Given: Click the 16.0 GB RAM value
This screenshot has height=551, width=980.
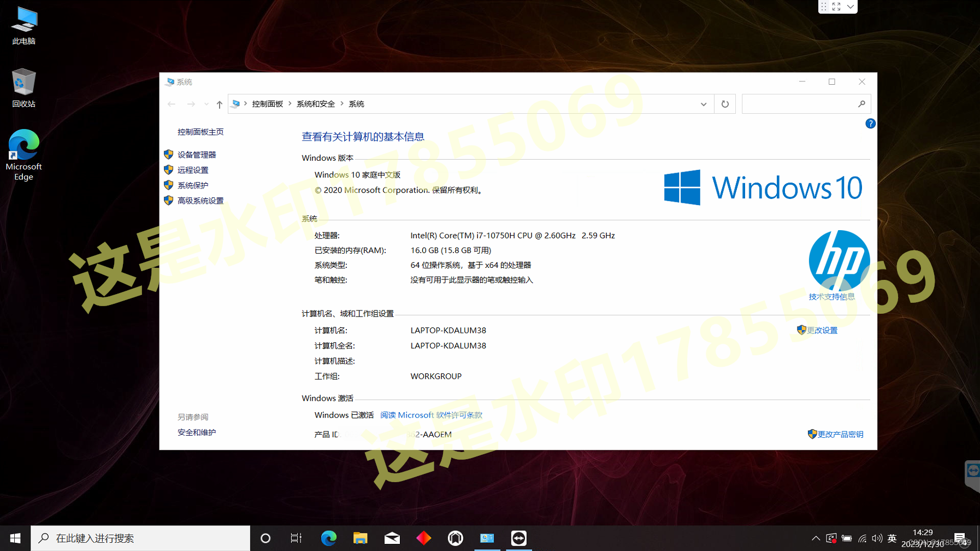Looking at the screenshot, I should tap(451, 250).
